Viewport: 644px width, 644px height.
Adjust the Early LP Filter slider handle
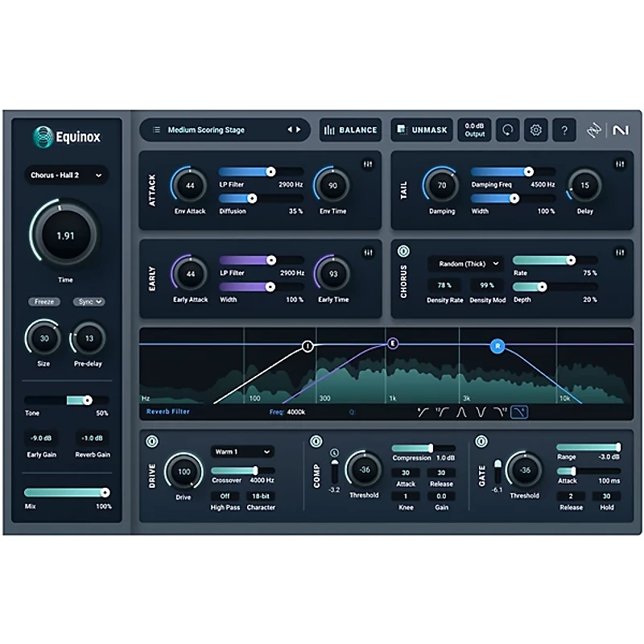coord(271,260)
